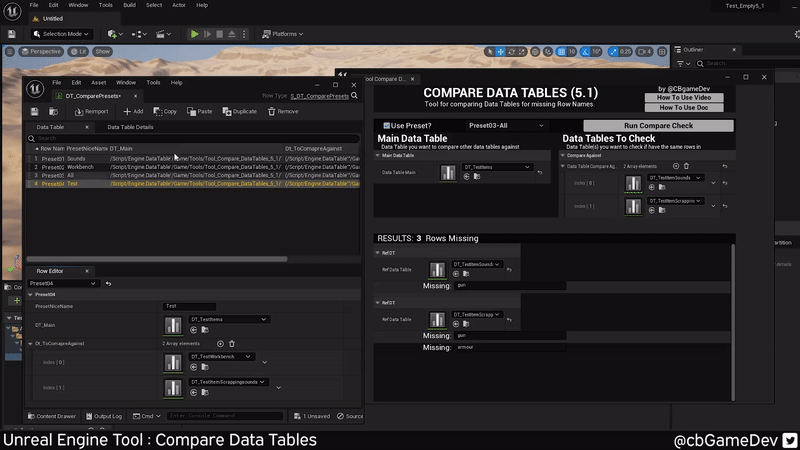The width and height of the screenshot is (800, 450).
Task: Open the Selection Mode dropdown
Action: [x=63, y=34]
